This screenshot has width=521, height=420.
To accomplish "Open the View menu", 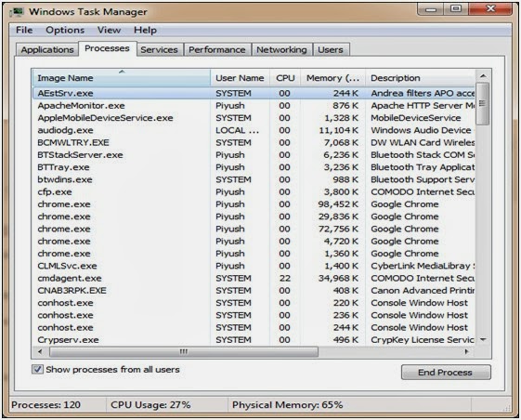I will click(x=109, y=30).
